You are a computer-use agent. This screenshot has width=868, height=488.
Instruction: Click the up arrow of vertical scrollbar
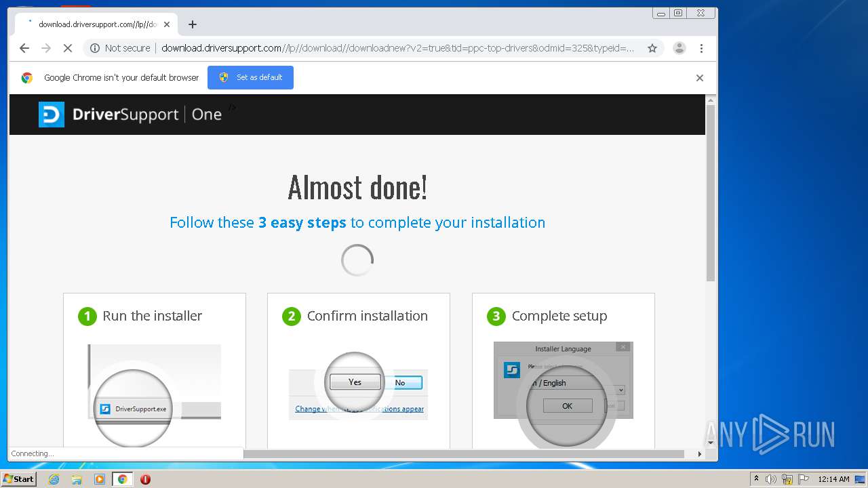coord(711,100)
